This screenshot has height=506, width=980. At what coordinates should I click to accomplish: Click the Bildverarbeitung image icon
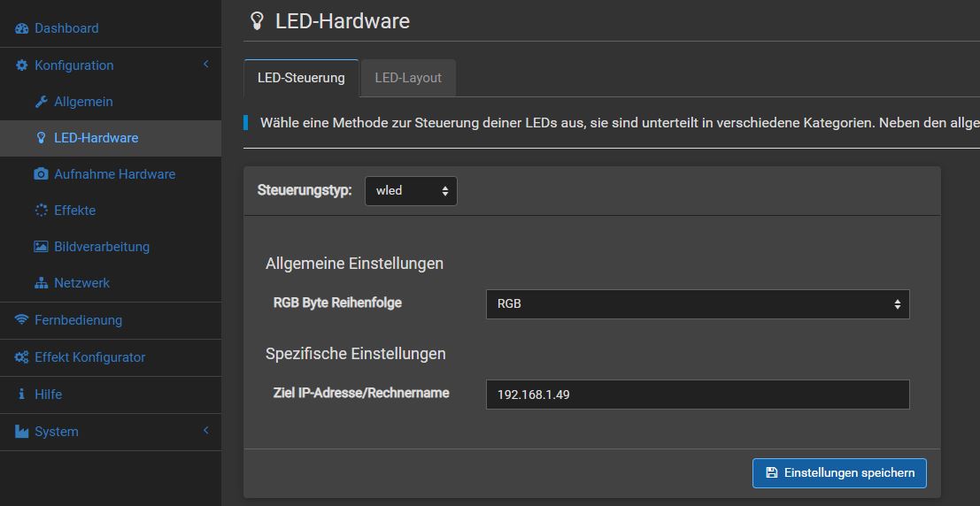point(42,247)
